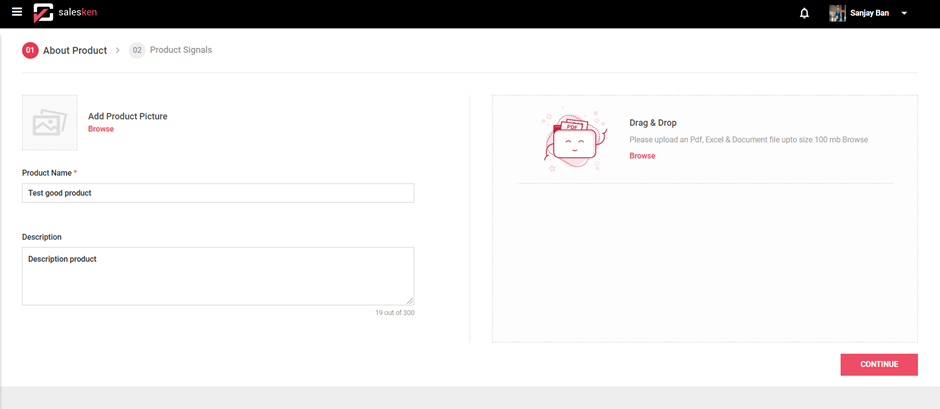Viewport: 940px width, 409px height.
Task: Browse for a document to upload
Action: [x=642, y=156]
